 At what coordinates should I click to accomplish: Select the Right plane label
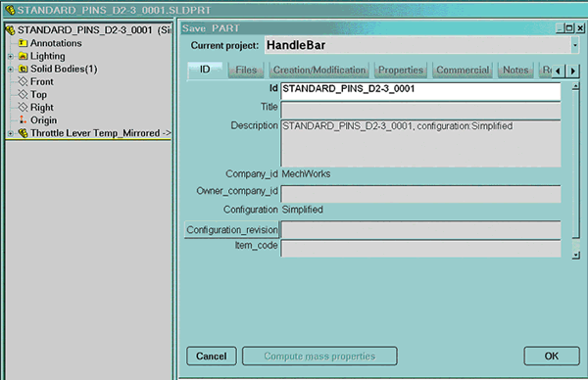tap(42, 108)
